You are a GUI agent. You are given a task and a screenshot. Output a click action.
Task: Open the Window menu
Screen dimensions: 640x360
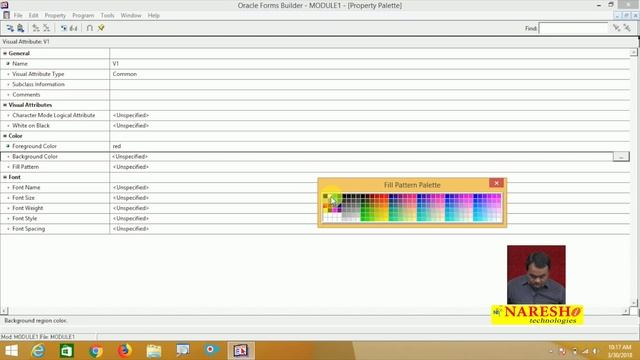pyautogui.click(x=131, y=16)
